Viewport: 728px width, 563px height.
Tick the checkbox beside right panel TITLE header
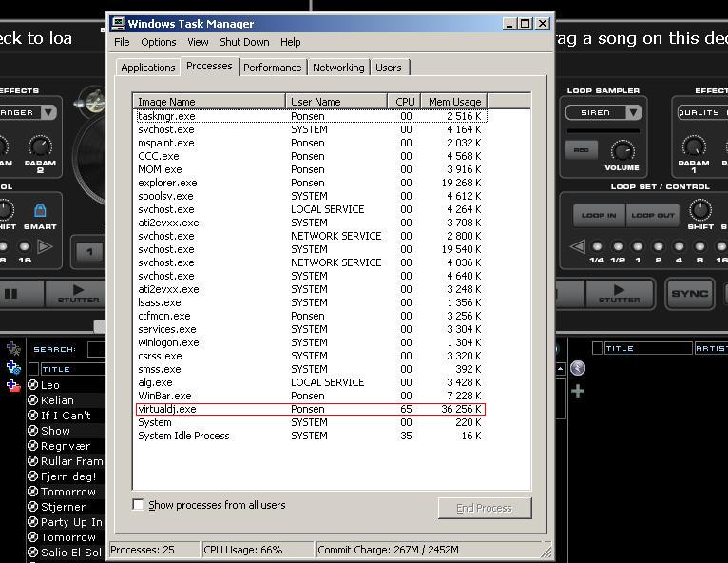[x=597, y=348]
